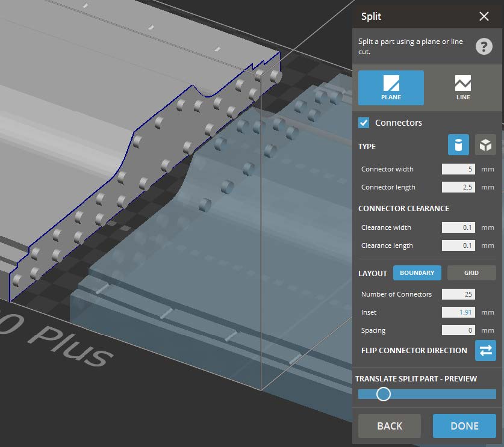This screenshot has height=447, width=504.
Task: Select the Grid layout option
Action: [x=471, y=273]
